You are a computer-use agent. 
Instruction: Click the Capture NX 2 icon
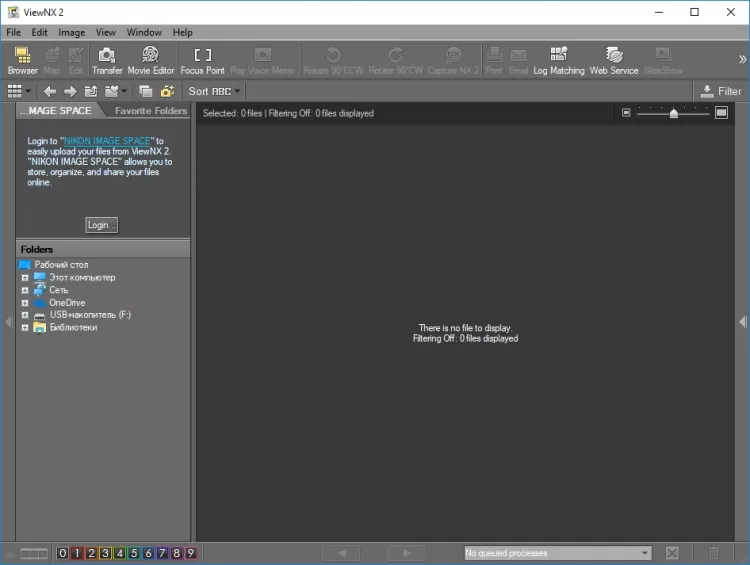[453, 61]
